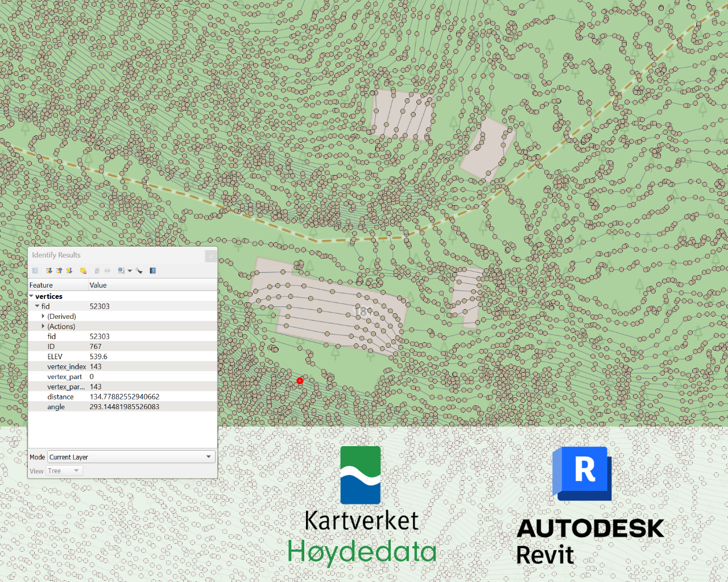Click the distance value 134.77882552940662

click(125, 397)
